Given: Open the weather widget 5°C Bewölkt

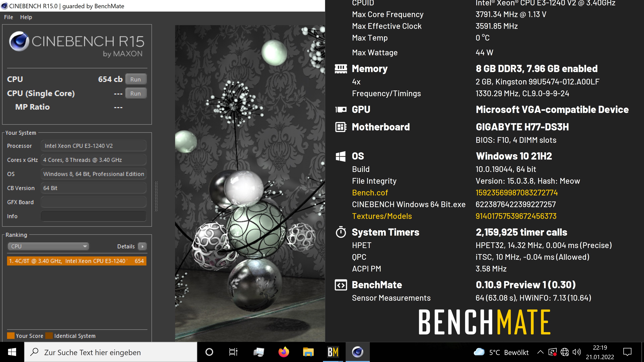Looking at the screenshot, I should coord(501,352).
